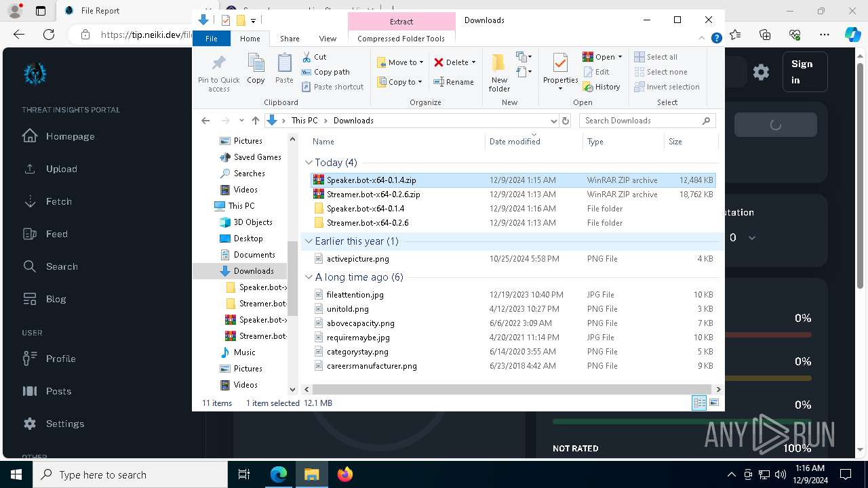
Task: Open Microsoft Edge from taskbar
Action: [279, 474]
